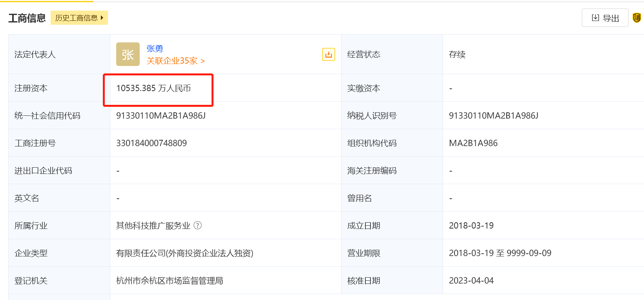Image resolution: width=644 pixels, height=300 pixels.
Task: Click the 法定代表人 label cell
Action: click(x=59, y=54)
